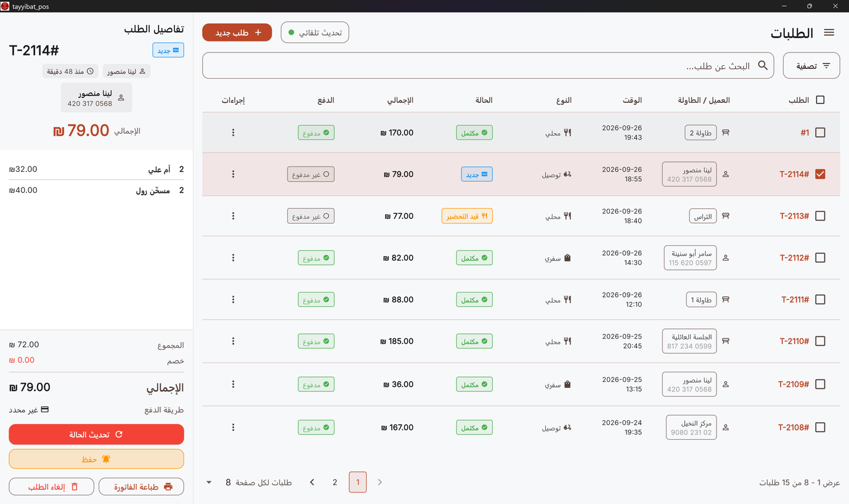Screen dimensions: 849x504
Task: Click the search magnifier icon
Action: click(x=763, y=65)
